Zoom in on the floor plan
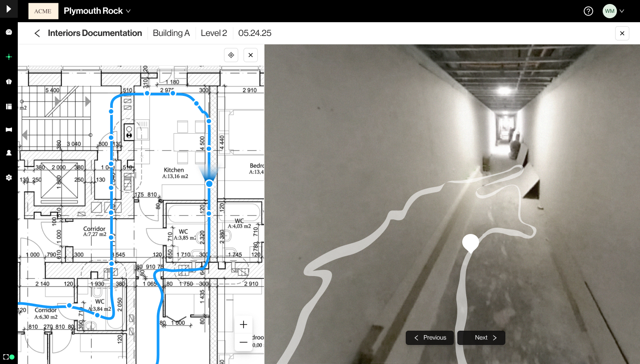Image resolution: width=640 pixels, height=364 pixels. coord(244,324)
